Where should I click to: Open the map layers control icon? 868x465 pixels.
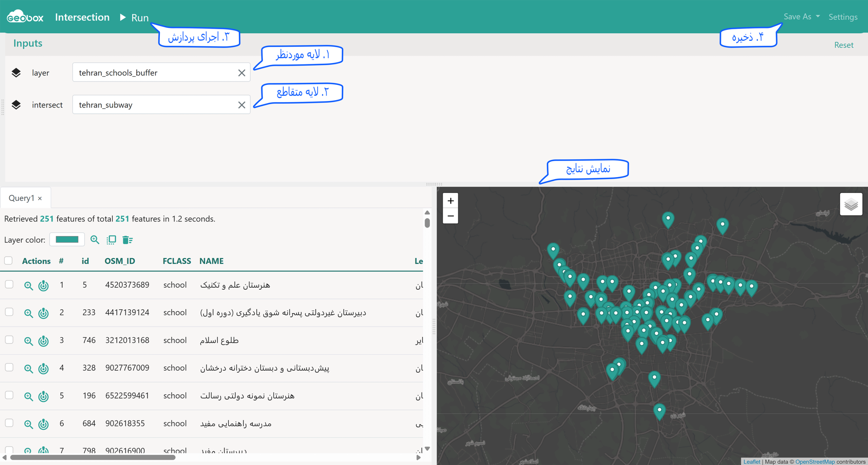tap(851, 204)
